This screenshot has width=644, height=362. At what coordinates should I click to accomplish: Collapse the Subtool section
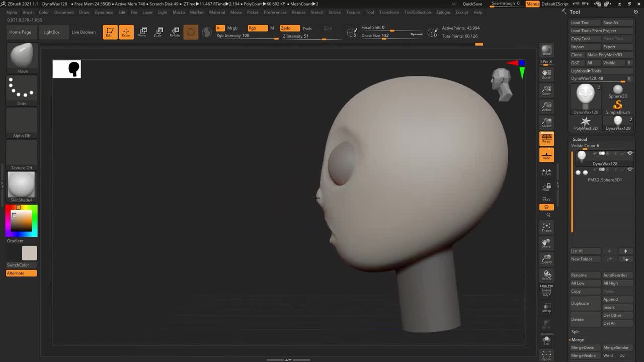pos(580,139)
